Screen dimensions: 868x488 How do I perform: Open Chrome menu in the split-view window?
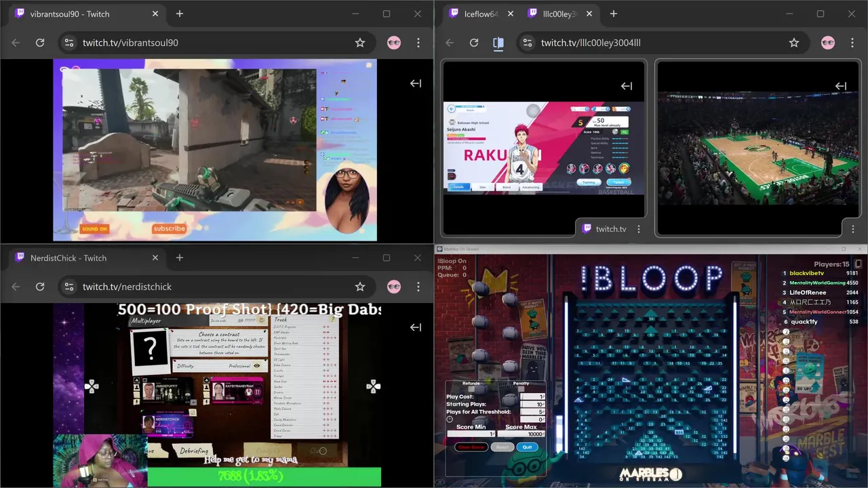(852, 43)
